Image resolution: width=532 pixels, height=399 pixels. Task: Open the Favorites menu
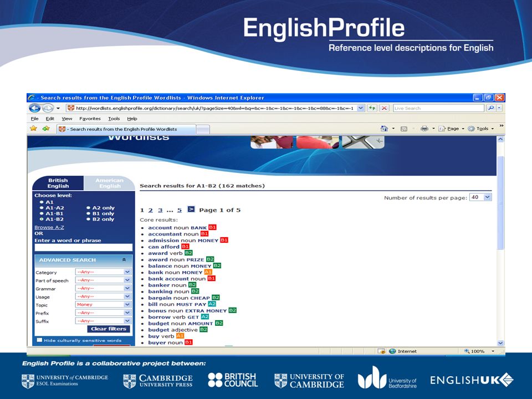pyautogui.click(x=90, y=119)
